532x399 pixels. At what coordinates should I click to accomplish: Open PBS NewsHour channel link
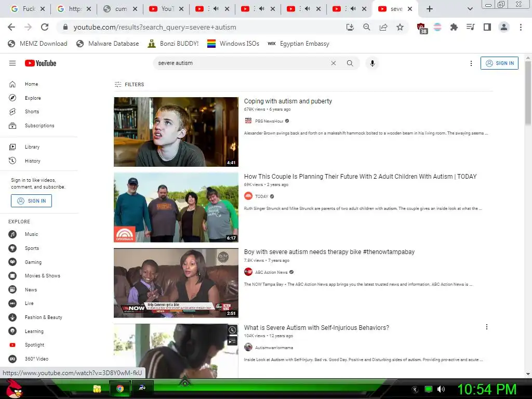269,121
